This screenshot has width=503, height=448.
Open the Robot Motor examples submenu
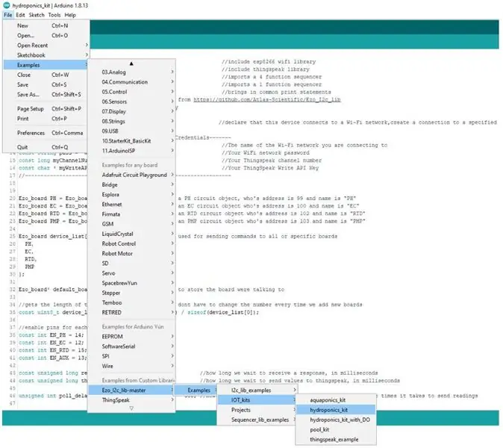(132, 254)
